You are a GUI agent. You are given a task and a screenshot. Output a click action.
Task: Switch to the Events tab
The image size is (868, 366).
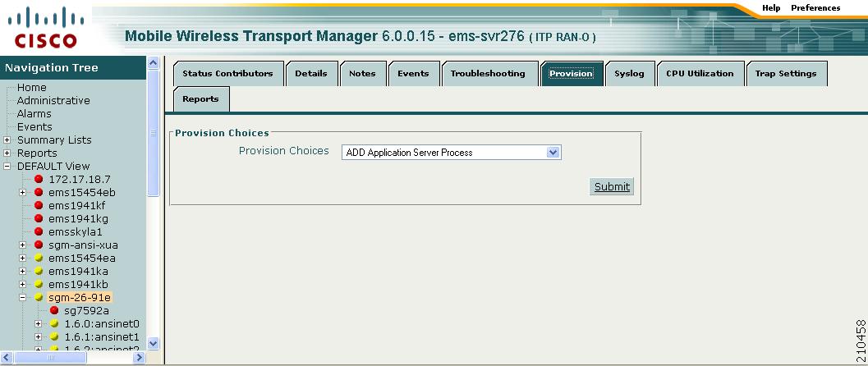pyautogui.click(x=414, y=74)
